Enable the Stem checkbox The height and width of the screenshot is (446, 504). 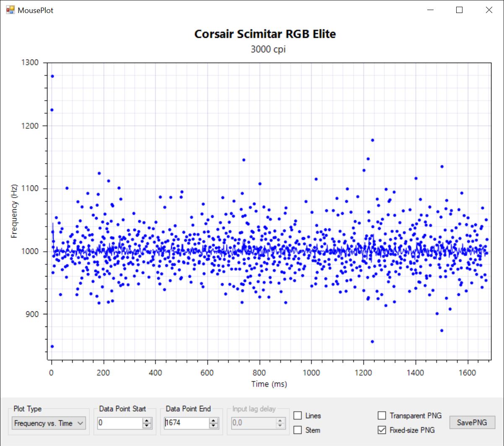(298, 430)
